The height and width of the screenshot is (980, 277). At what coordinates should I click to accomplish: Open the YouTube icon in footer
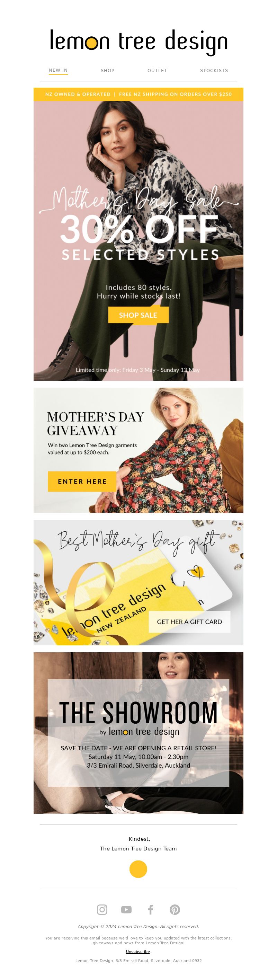[126, 909]
